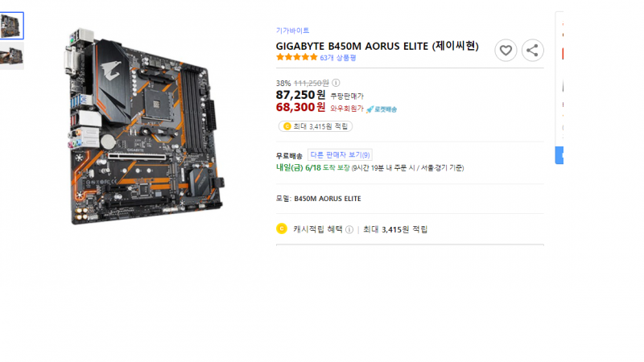
Task: Click the yellow cash coin icon beside 캐시적립 혜택
Action: click(x=282, y=228)
